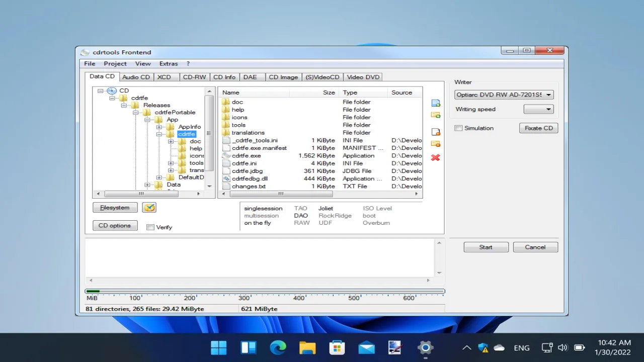Expand the Data tree node
644x362 pixels.
(147, 185)
